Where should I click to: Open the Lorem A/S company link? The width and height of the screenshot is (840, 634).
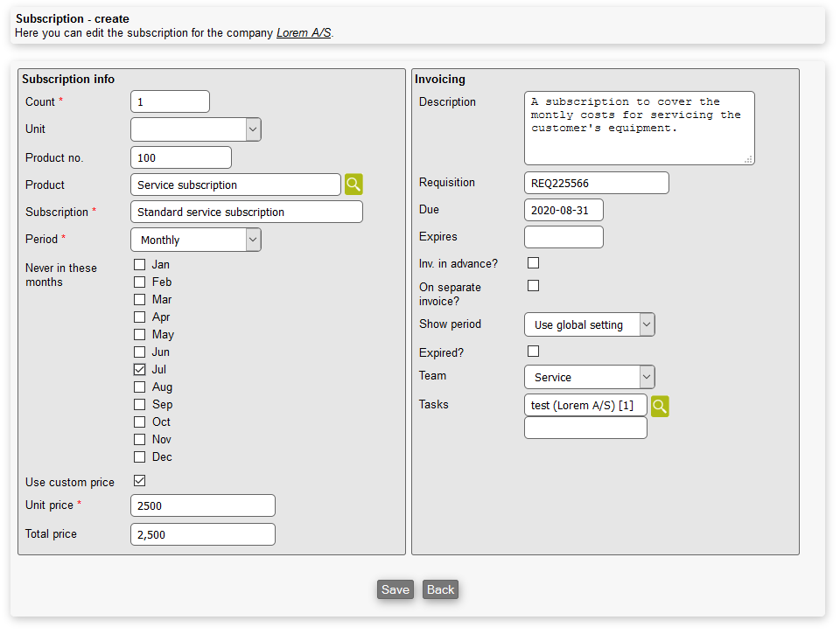[304, 33]
